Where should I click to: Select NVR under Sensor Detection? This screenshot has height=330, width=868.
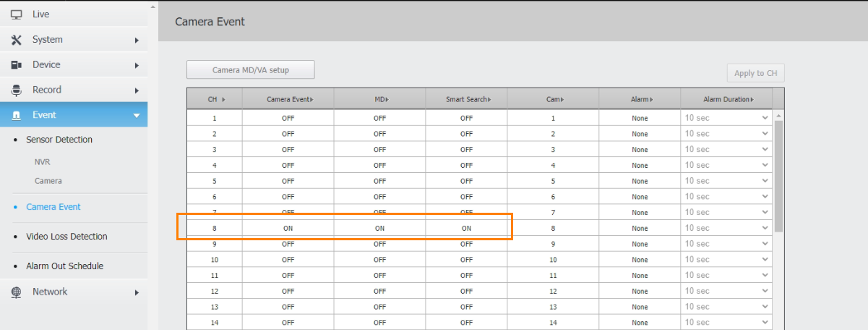tap(42, 162)
